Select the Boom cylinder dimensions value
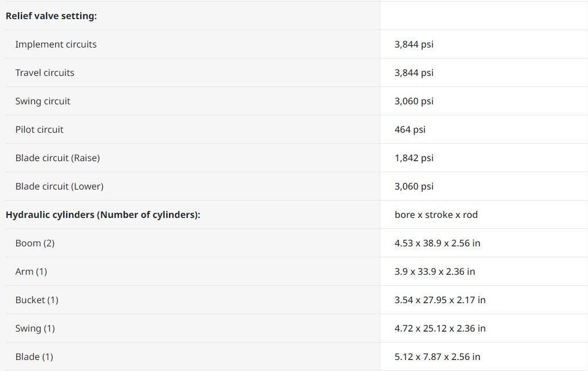The height and width of the screenshot is (371, 588). 437,243
